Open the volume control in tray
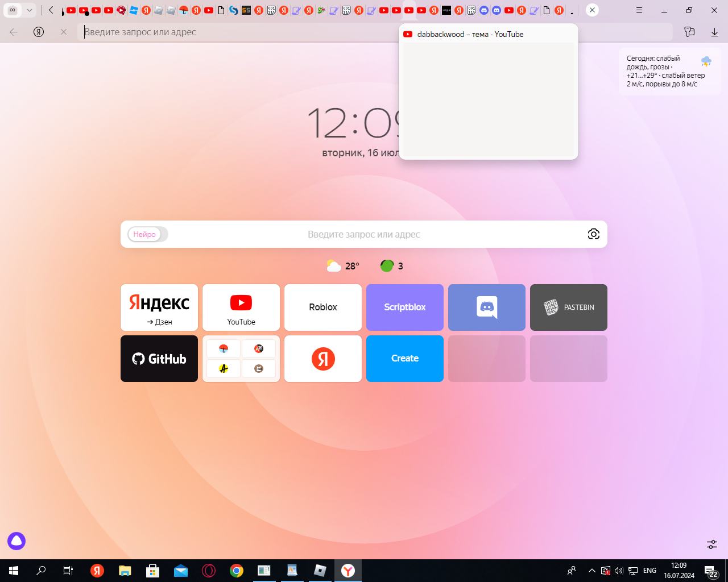Viewport: 728px width, 582px height. (619, 571)
